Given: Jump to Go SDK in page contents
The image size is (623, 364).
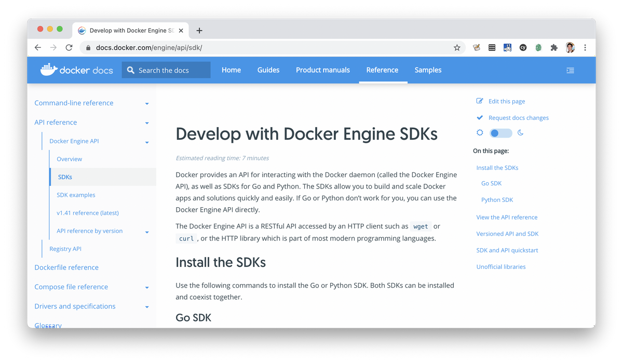Looking at the screenshot, I should click(491, 183).
